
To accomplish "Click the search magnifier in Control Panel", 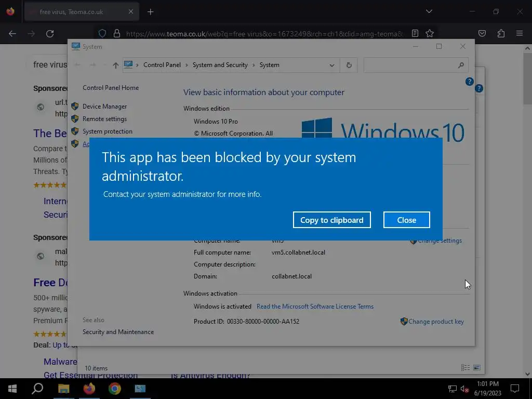I will coord(461,65).
